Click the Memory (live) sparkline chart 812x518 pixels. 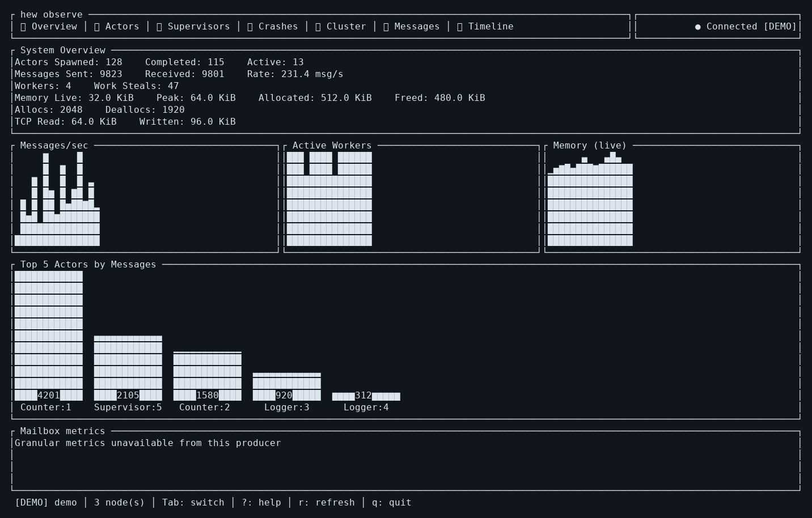590,199
